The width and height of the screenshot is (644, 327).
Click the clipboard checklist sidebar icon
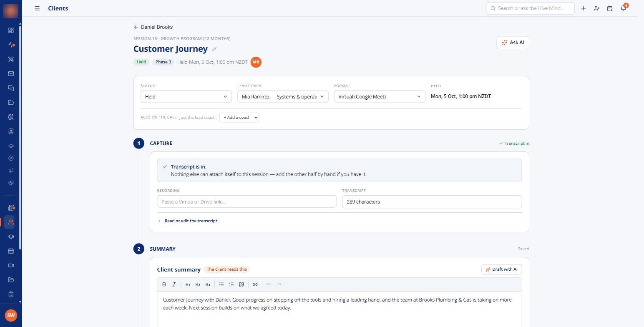tap(11, 294)
